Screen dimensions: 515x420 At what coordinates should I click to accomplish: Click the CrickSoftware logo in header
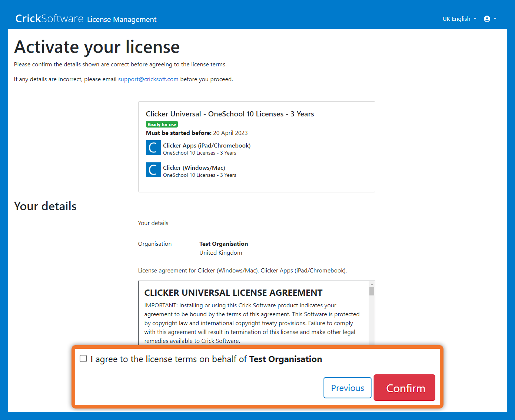coord(49,19)
